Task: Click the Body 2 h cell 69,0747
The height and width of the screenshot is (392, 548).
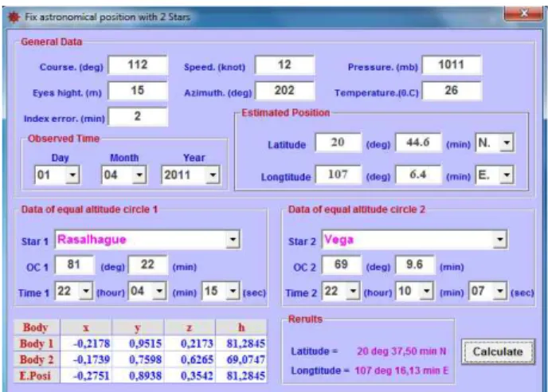Action: pyautogui.click(x=241, y=359)
